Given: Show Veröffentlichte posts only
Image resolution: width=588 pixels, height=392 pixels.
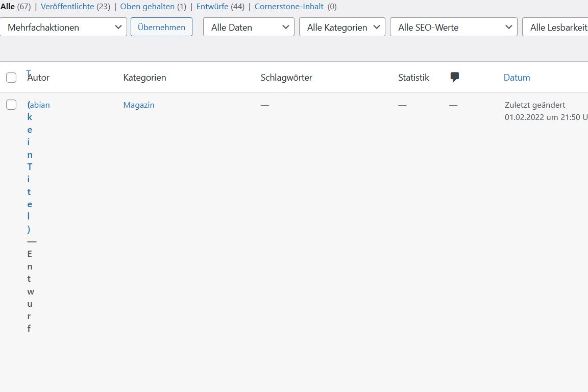Looking at the screenshot, I should tap(67, 7).
